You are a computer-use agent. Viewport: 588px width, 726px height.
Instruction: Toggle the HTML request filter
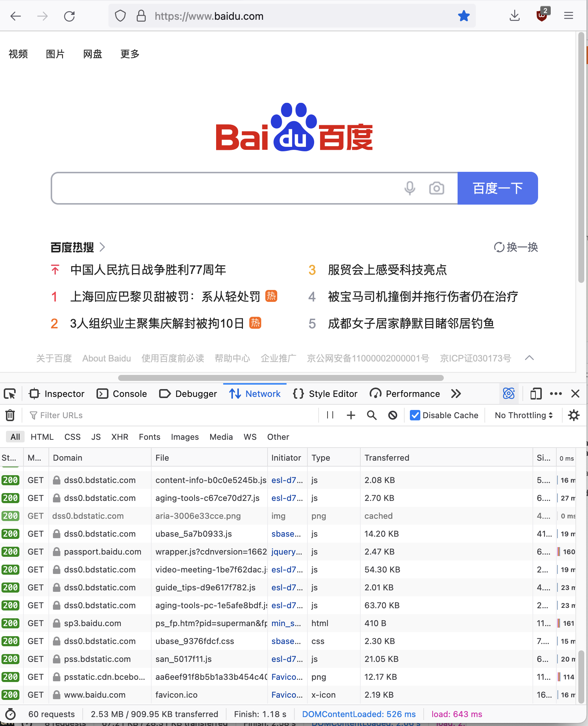[x=42, y=437]
